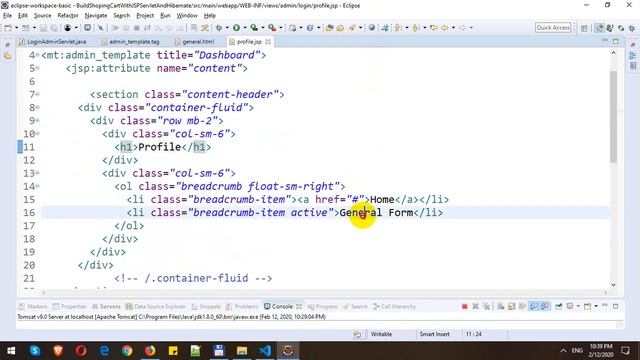Click the New file toolbar icon
Screen dimensions: 640x360
[8, 28]
